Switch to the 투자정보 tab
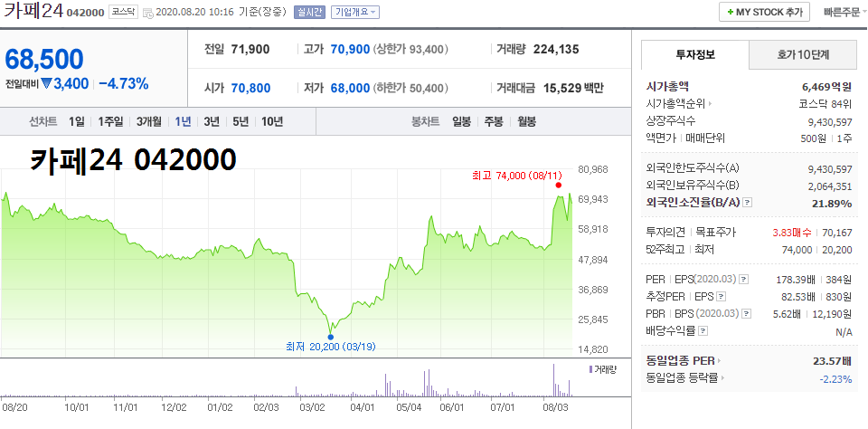868x429 pixels. point(695,55)
